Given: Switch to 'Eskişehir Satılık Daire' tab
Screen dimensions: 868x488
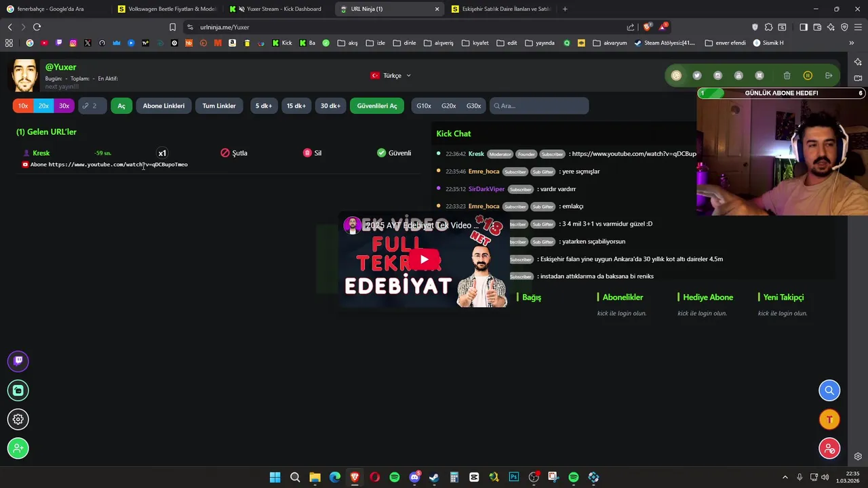Looking at the screenshot, I should point(500,9).
